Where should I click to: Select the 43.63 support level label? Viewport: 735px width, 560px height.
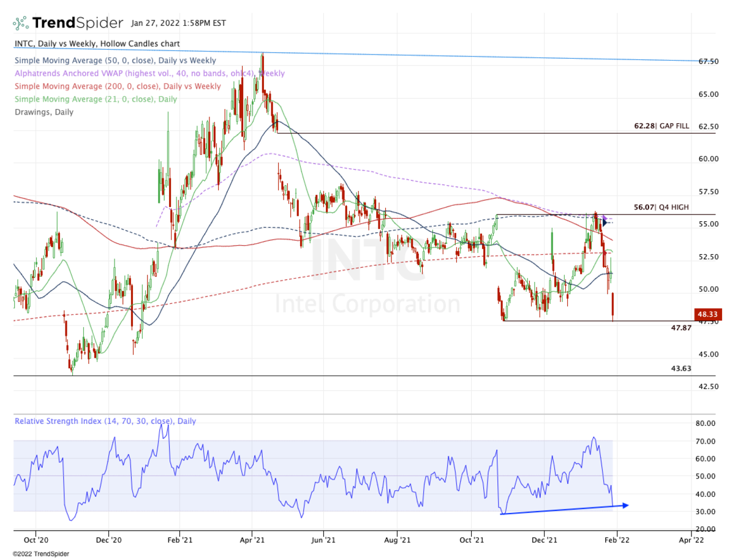coord(681,368)
